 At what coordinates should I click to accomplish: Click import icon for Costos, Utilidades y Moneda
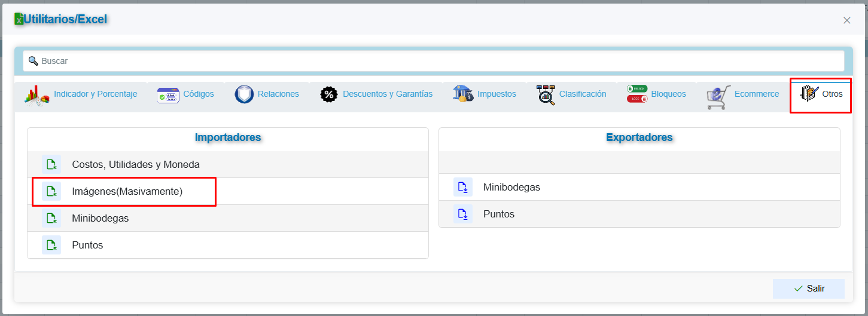(x=51, y=164)
